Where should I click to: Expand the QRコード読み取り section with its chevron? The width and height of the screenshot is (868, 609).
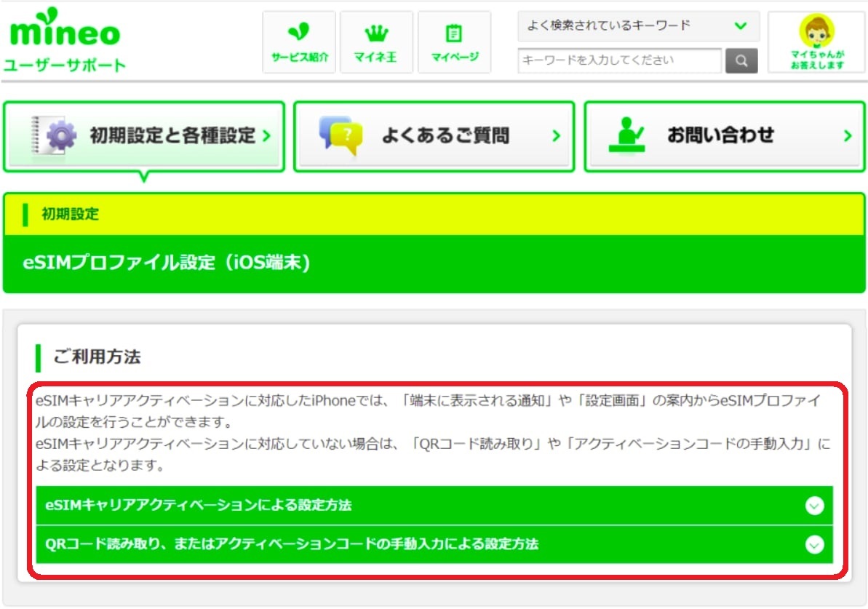pos(815,544)
